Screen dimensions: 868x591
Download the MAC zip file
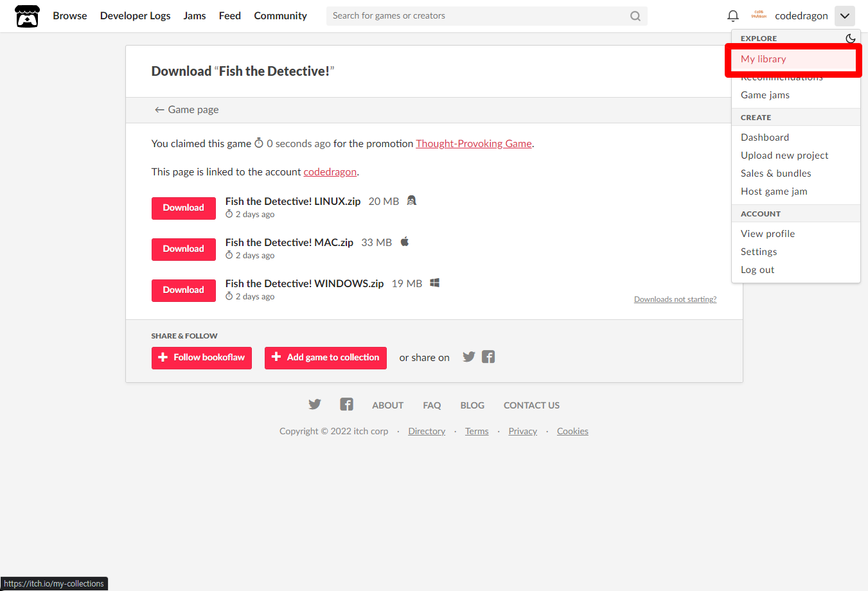184,249
